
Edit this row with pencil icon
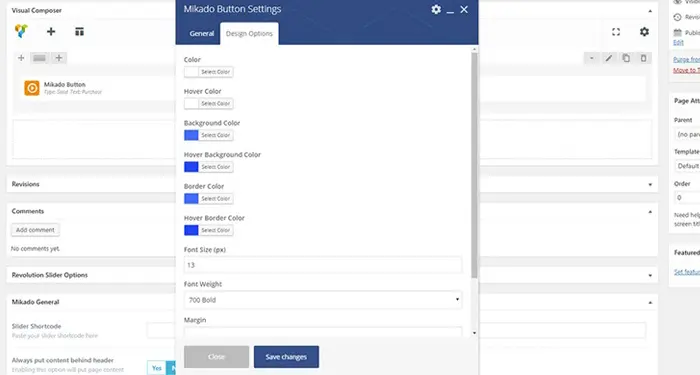608,58
